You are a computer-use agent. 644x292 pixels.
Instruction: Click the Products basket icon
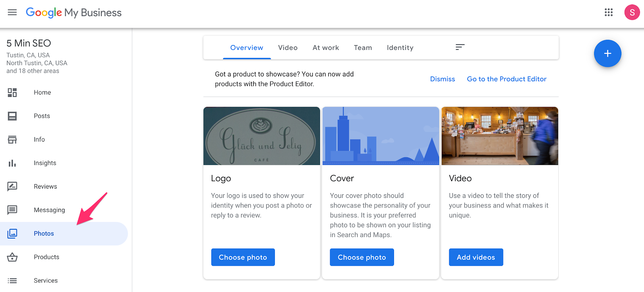point(12,257)
